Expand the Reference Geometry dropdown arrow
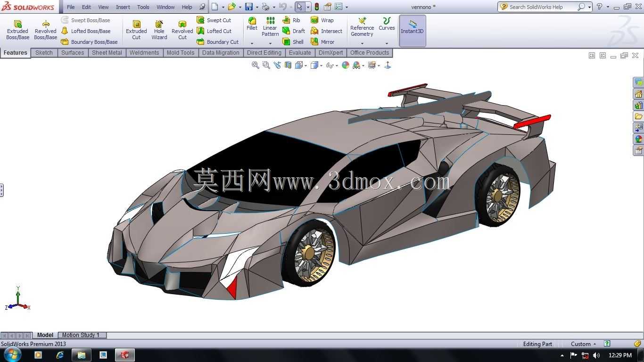The image size is (644, 362). pos(362,43)
